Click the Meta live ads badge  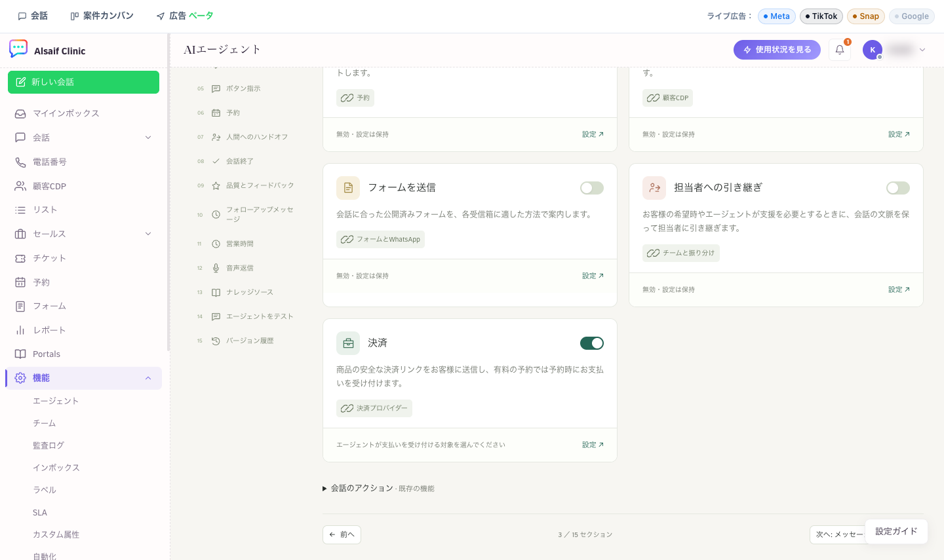(x=777, y=16)
